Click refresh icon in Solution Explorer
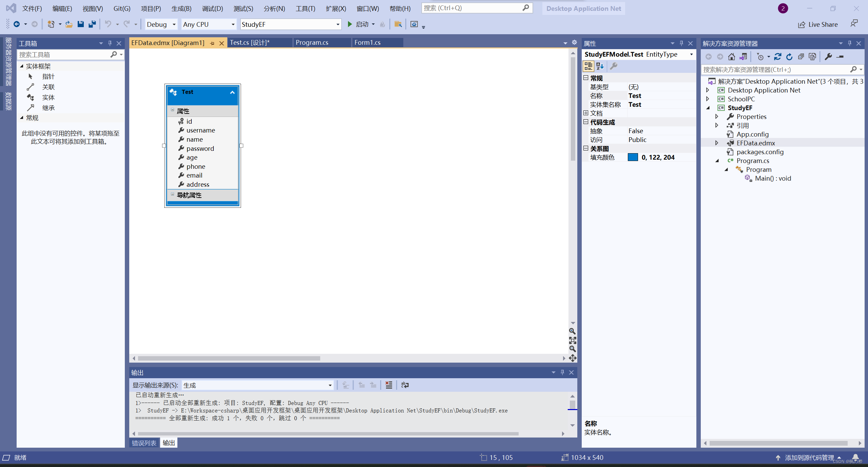 (789, 57)
